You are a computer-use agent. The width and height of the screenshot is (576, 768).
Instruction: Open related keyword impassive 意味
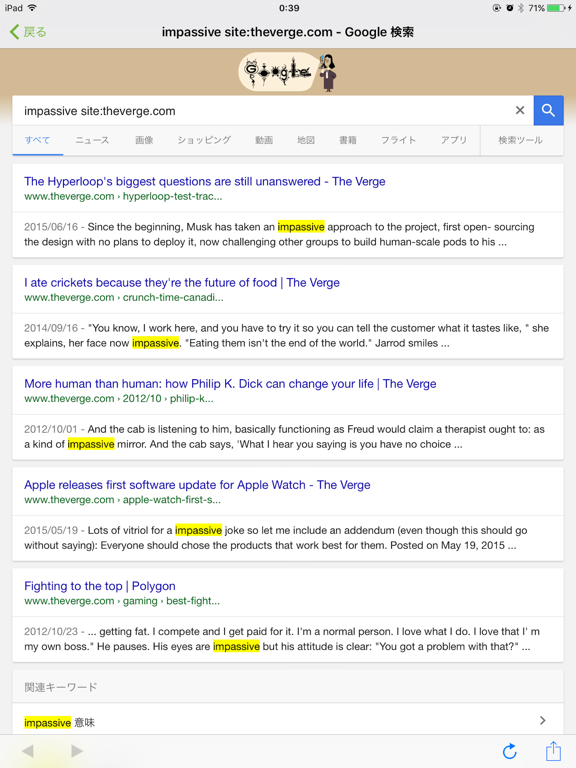click(288, 720)
